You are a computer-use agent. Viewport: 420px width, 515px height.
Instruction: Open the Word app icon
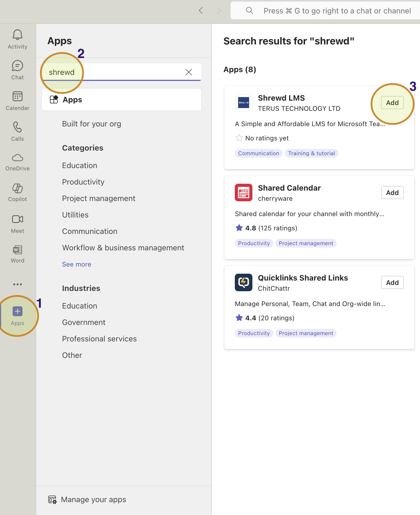18,254
